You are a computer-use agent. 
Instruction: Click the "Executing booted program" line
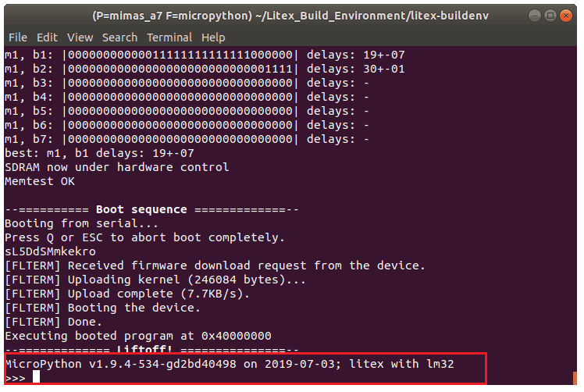coord(137,336)
